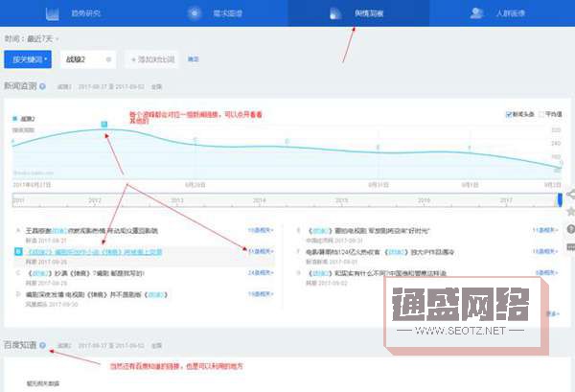The image size is (575, 392).
Task: Click the share icon on the right sidebar
Action: 570,194
